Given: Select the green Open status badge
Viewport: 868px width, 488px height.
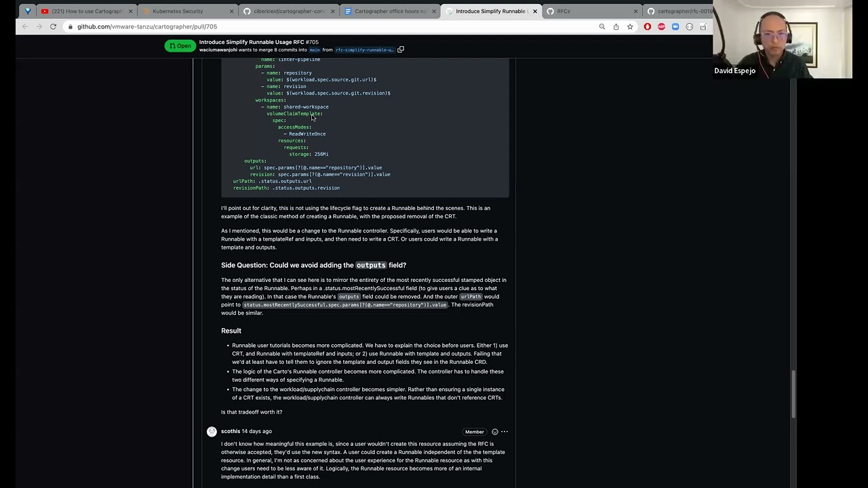Looking at the screenshot, I should 180,46.
